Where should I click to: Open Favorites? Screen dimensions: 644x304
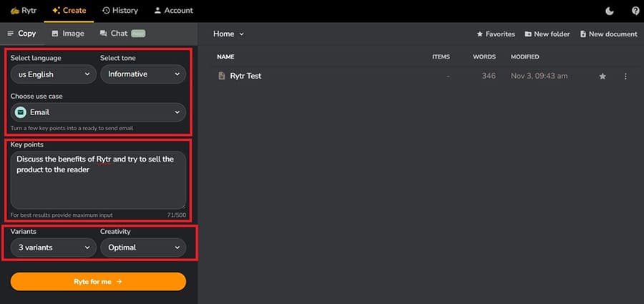(496, 34)
